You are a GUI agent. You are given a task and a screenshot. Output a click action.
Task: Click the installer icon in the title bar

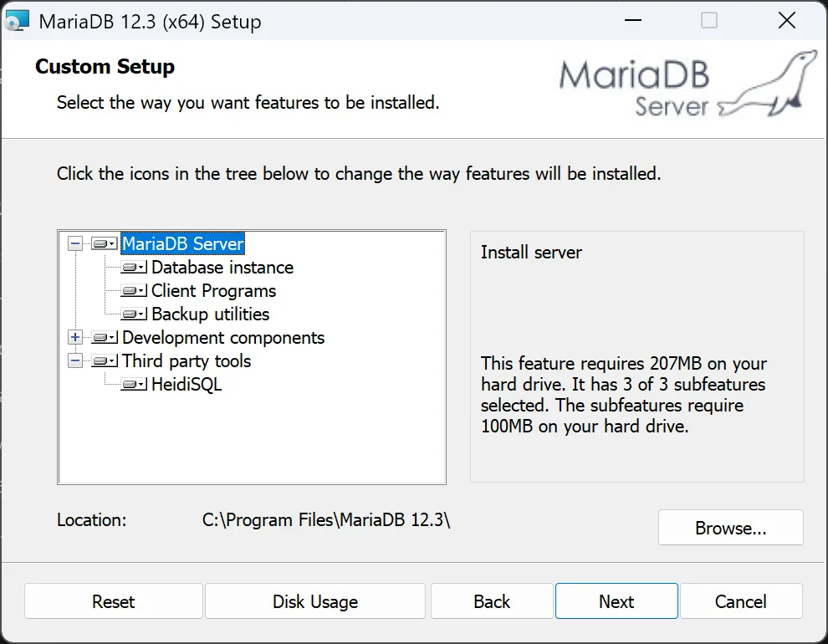pyautogui.click(x=17, y=21)
